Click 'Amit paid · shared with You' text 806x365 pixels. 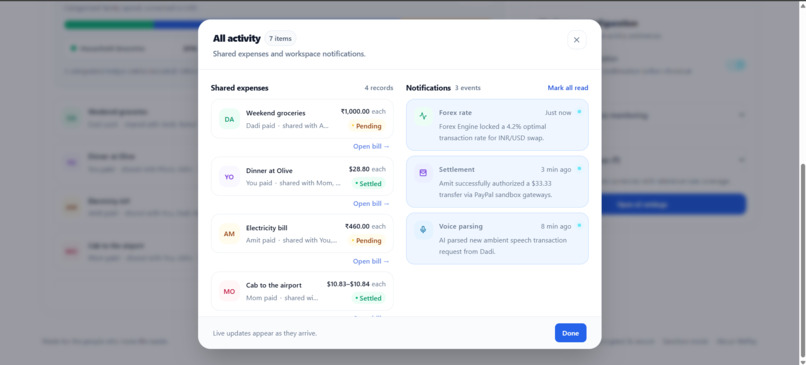[x=291, y=240]
